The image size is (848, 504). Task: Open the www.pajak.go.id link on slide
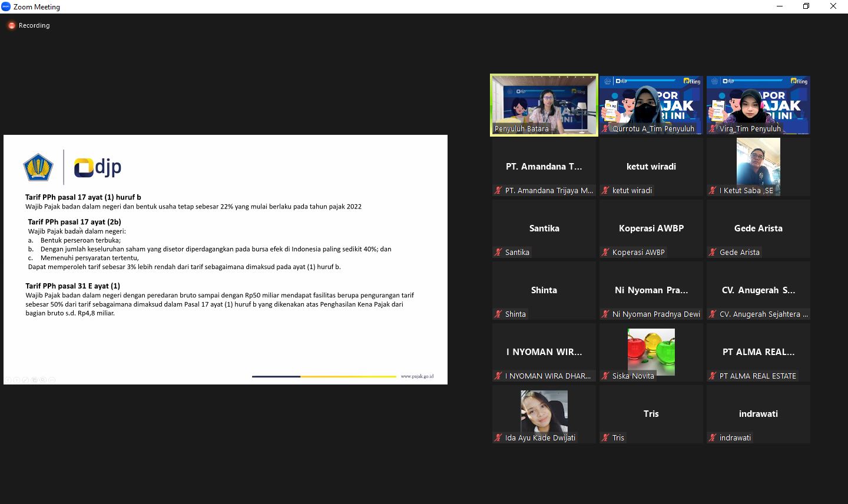pos(417,376)
